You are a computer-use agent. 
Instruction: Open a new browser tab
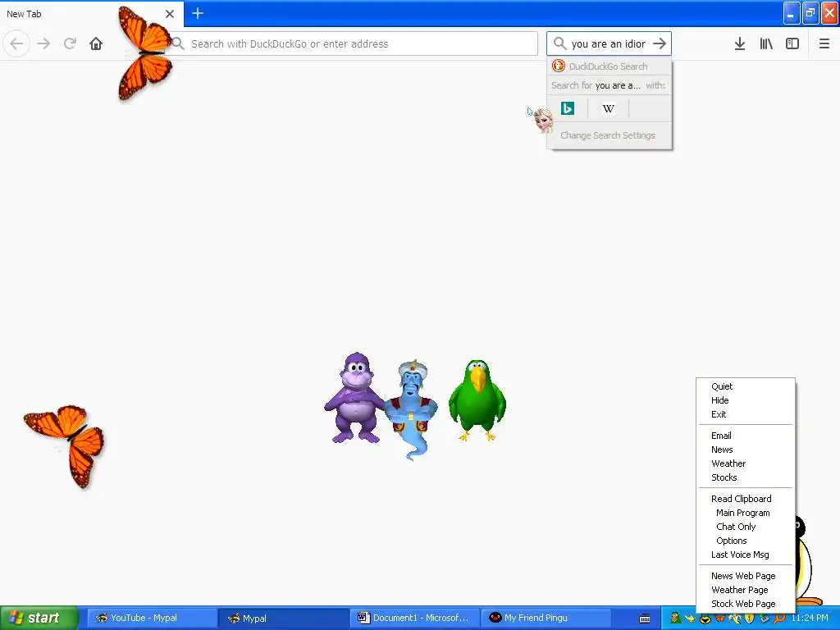(x=197, y=13)
